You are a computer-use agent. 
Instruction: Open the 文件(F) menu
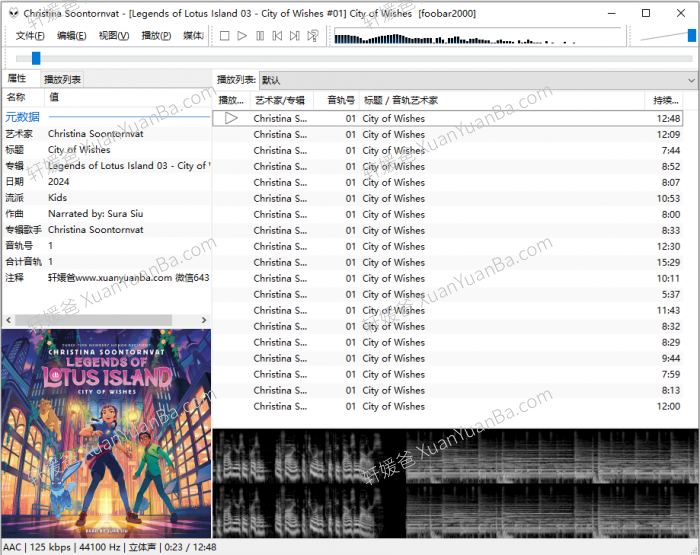coord(30,36)
